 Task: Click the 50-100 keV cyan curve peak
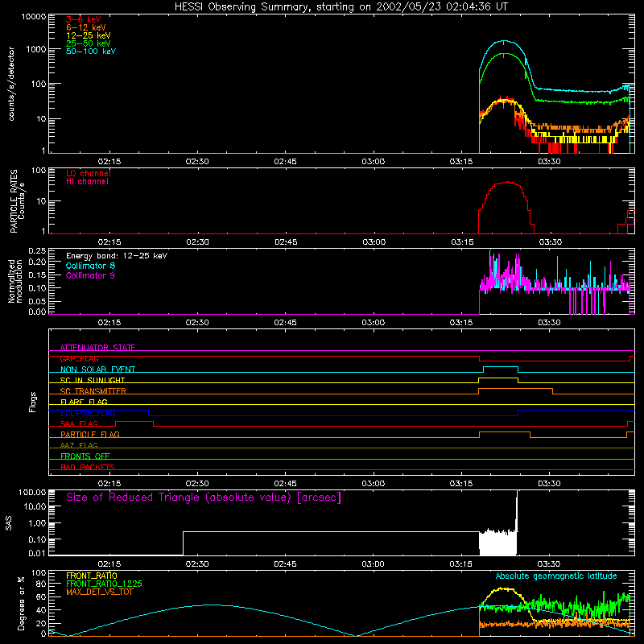504,41
